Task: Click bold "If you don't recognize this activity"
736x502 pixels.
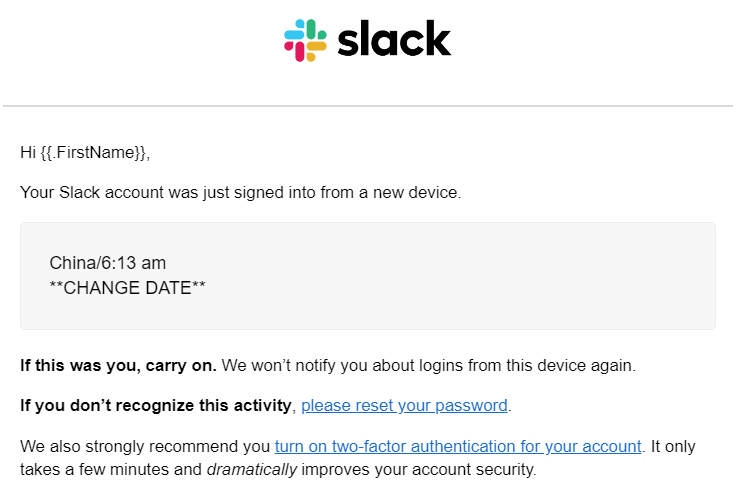Action: pyautogui.click(x=156, y=405)
